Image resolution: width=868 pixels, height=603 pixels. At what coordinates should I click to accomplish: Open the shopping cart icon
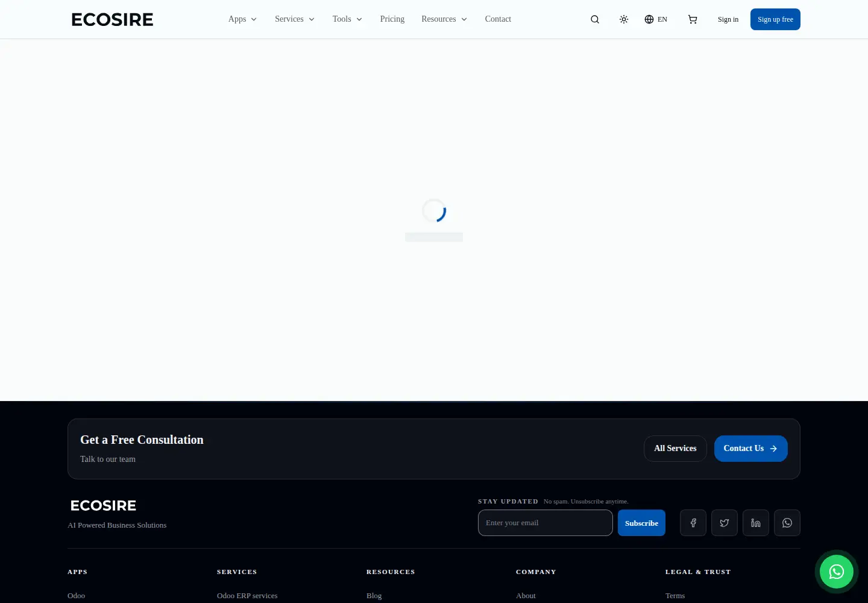click(693, 19)
